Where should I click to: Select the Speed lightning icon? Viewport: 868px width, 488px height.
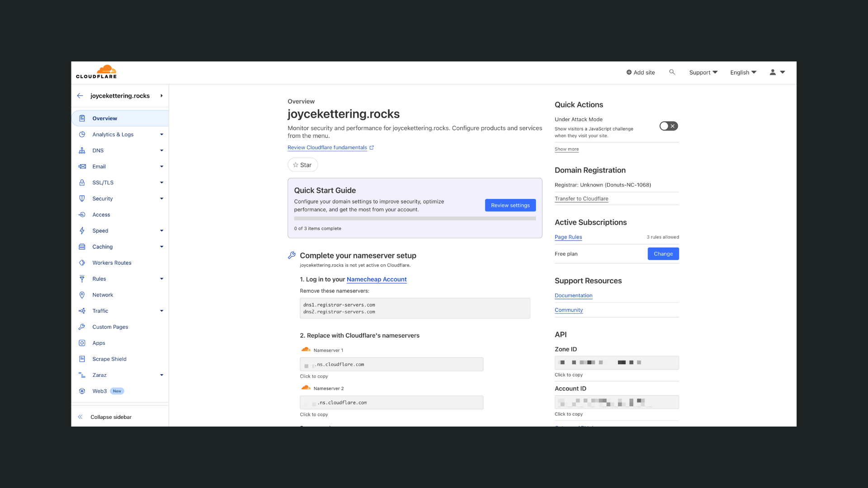pyautogui.click(x=82, y=230)
